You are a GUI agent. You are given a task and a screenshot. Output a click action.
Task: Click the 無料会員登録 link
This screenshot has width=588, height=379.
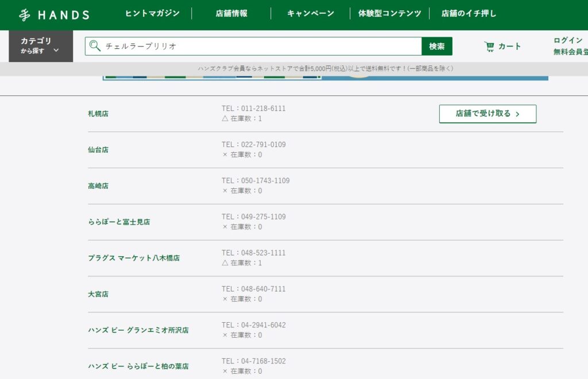click(x=571, y=52)
